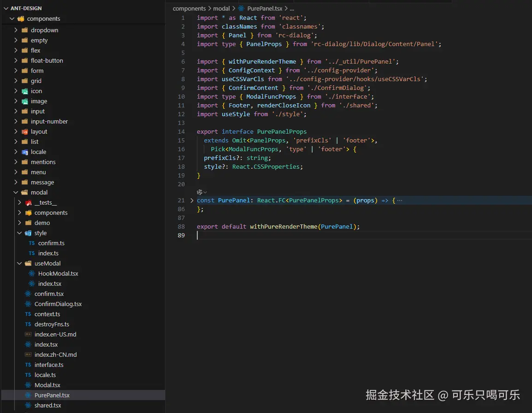Image resolution: width=532 pixels, height=413 pixels.
Task: Select the modal breadcrumb segment
Action: [x=221, y=8]
